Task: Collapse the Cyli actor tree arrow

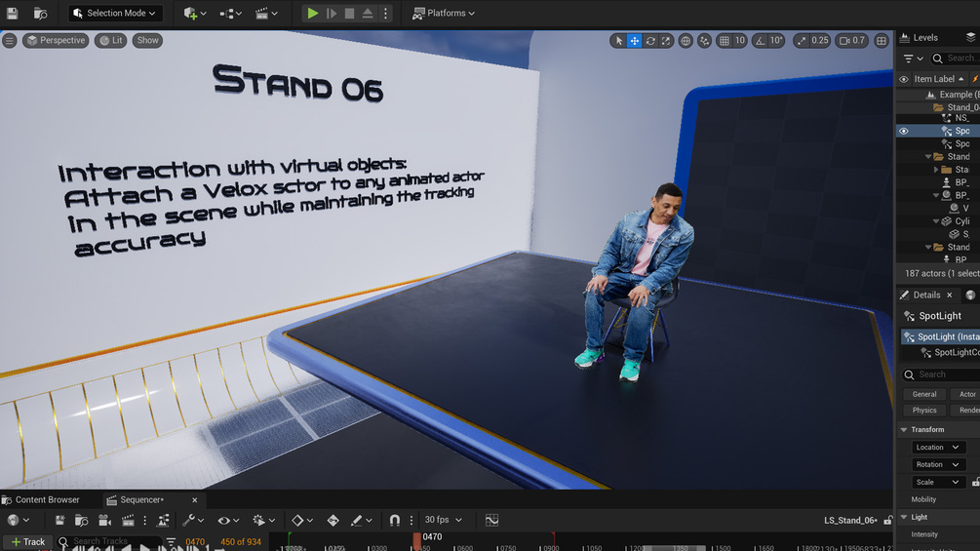Action: click(935, 221)
